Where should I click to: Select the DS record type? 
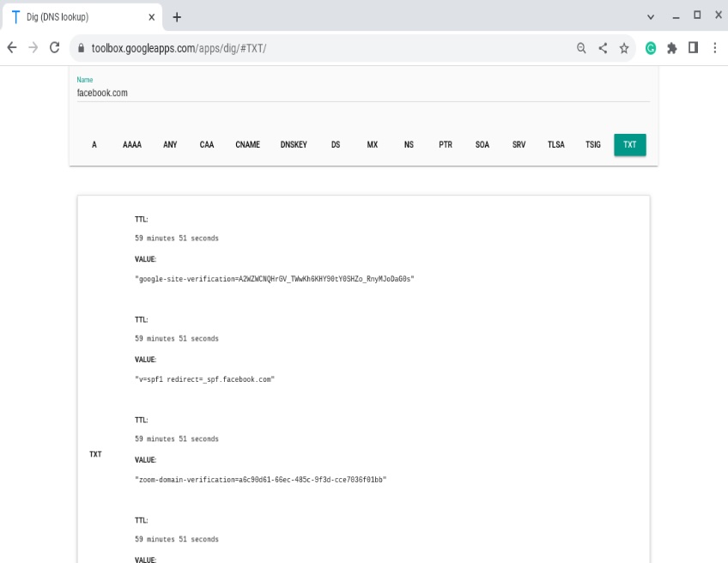[336, 145]
